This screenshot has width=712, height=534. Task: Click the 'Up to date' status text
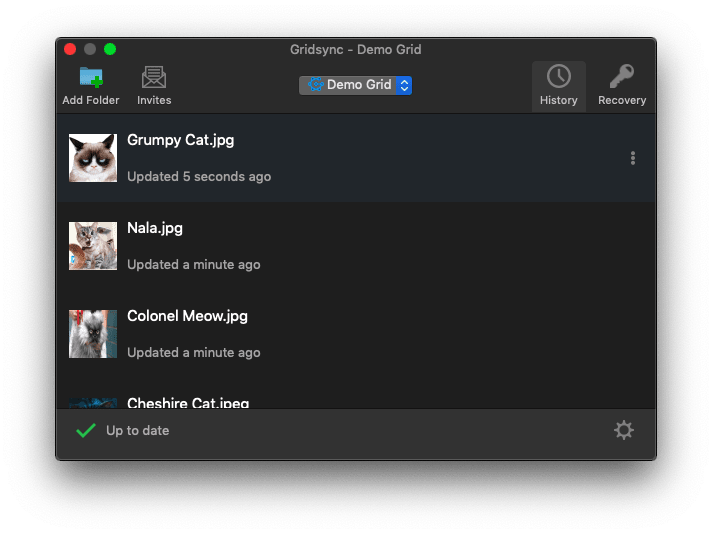pos(138,430)
